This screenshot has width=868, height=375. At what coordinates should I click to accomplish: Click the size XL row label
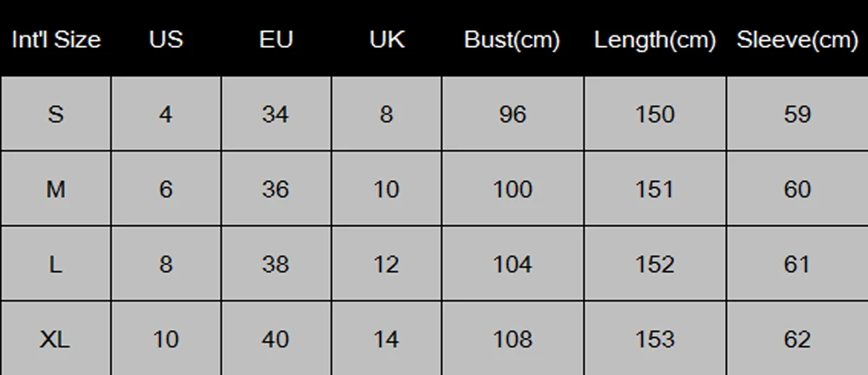click(x=55, y=339)
